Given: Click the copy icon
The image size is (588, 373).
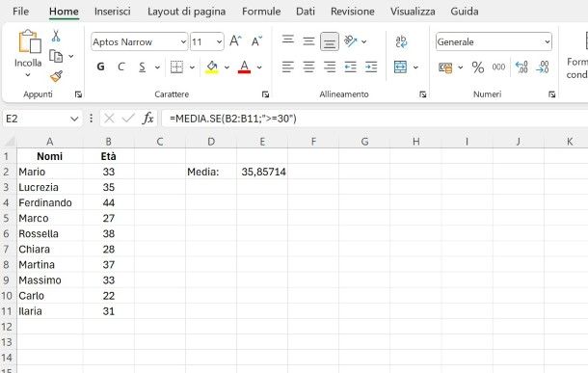Looking at the screenshot, I should click(56, 57).
